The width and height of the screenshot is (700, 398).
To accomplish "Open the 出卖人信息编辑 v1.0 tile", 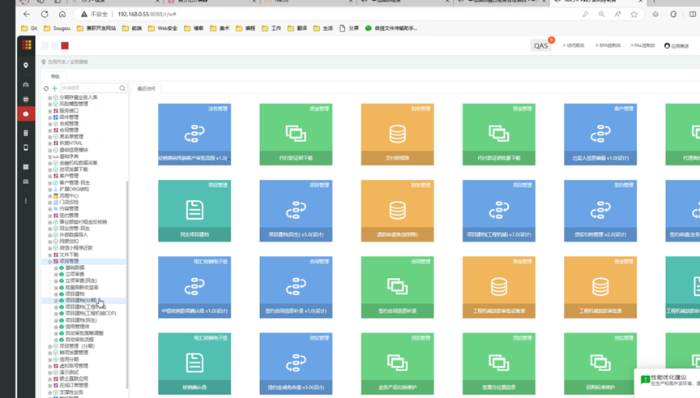I will pyautogui.click(x=600, y=134).
